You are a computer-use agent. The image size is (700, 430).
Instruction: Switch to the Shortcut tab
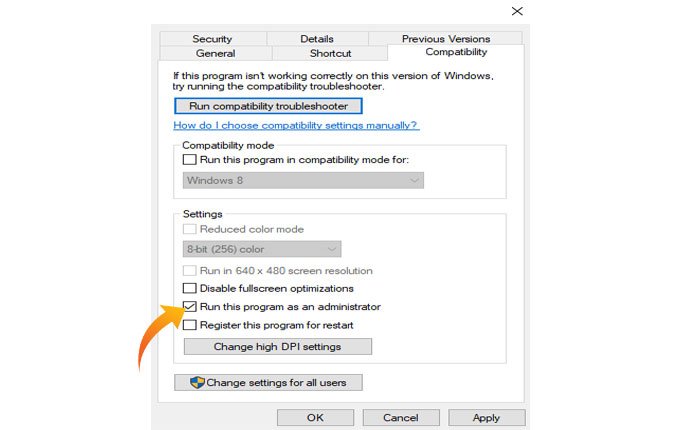pos(330,53)
